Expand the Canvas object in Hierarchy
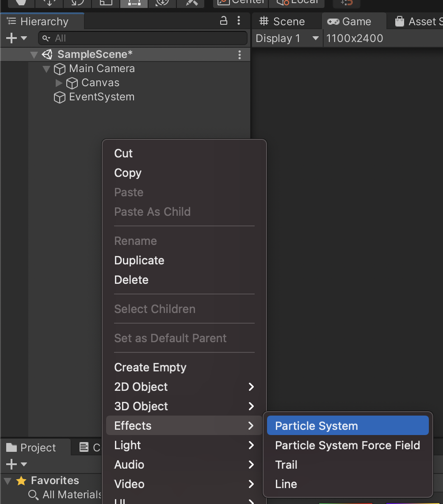 coord(59,83)
